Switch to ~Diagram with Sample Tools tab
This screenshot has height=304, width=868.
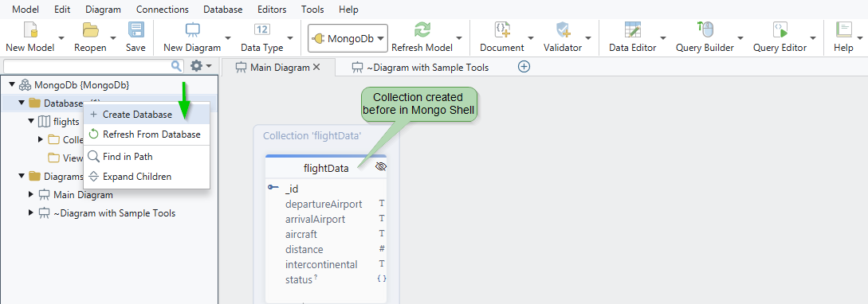coord(420,68)
